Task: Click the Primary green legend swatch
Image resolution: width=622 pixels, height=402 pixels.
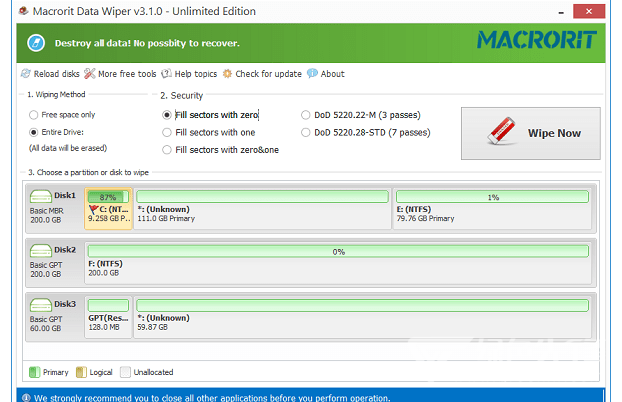Action: click(35, 372)
